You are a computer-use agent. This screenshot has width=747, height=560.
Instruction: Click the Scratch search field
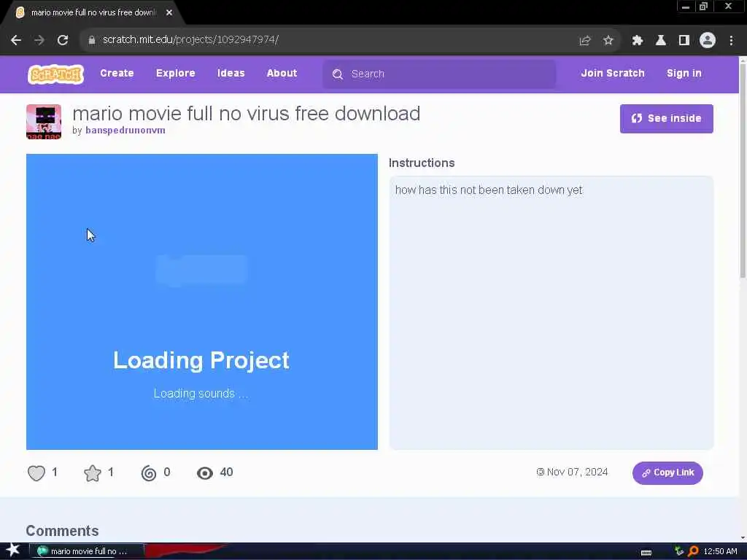(x=438, y=74)
